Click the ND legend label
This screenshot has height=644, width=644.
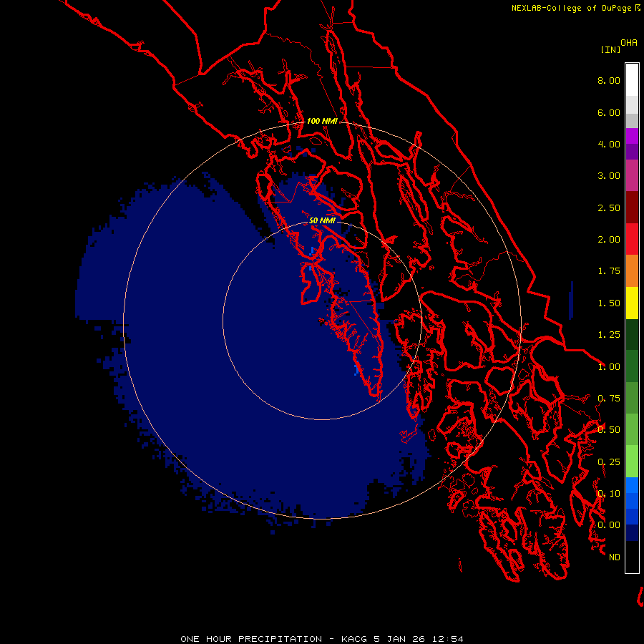(615, 557)
